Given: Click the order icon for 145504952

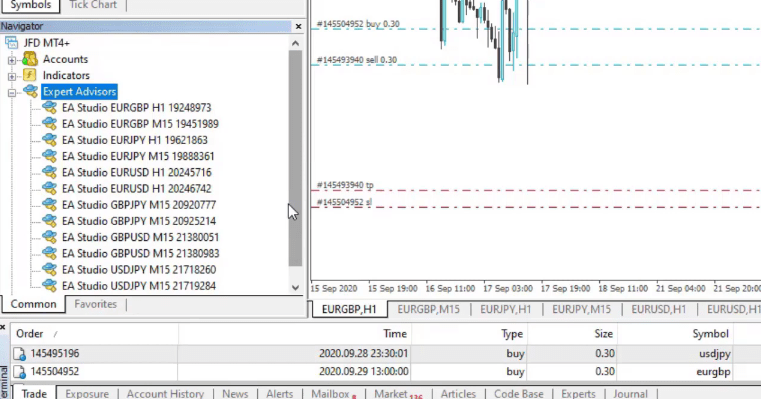Looking at the screenshot, I should click(x=19, y=372).
